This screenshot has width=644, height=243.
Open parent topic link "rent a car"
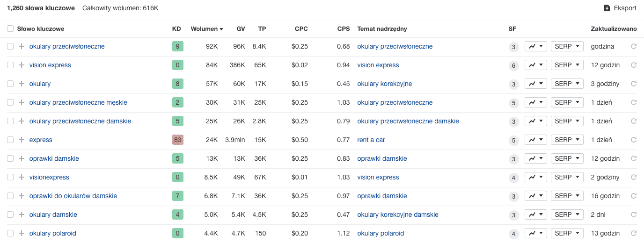tap(371, 140)
